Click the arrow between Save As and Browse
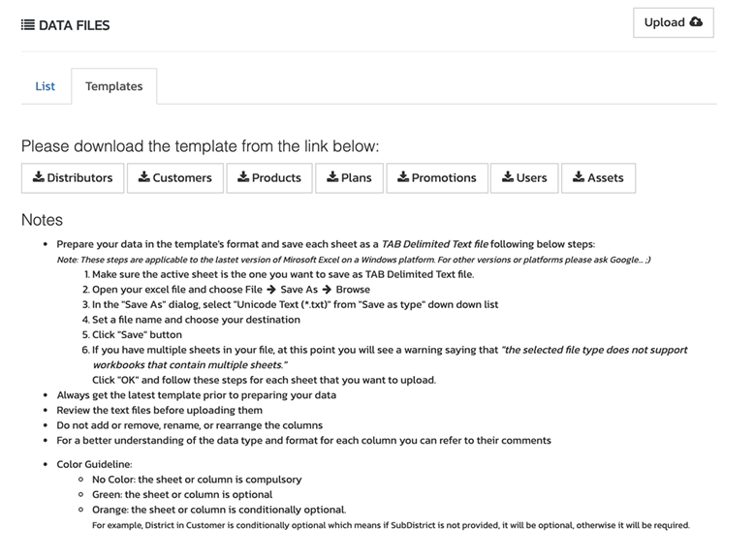Screen dimensions: 755x560 [325, 290]
